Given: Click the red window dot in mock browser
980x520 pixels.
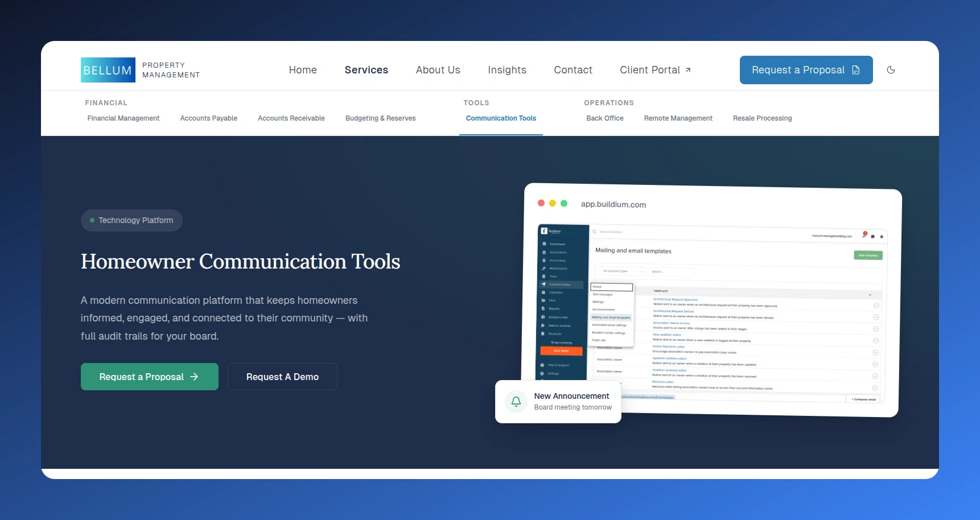Looking at the screenshot, I should [x=541, y=203].
